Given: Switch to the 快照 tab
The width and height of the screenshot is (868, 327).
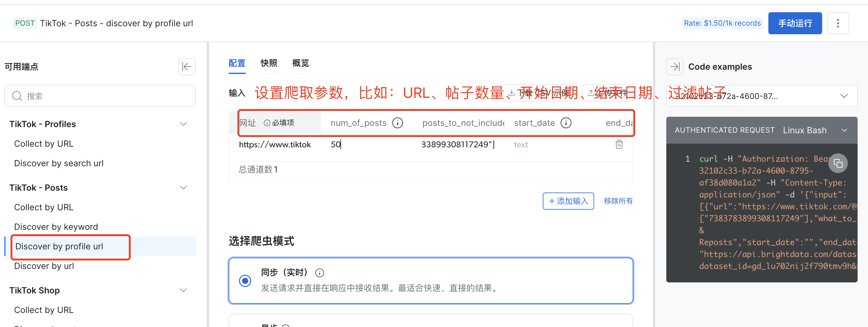Looking at the screenshot, I should 269,63.
